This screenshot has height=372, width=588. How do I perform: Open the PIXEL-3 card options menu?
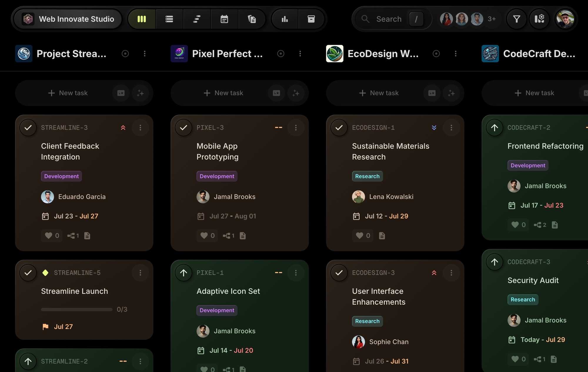click(x=296, y=127)
